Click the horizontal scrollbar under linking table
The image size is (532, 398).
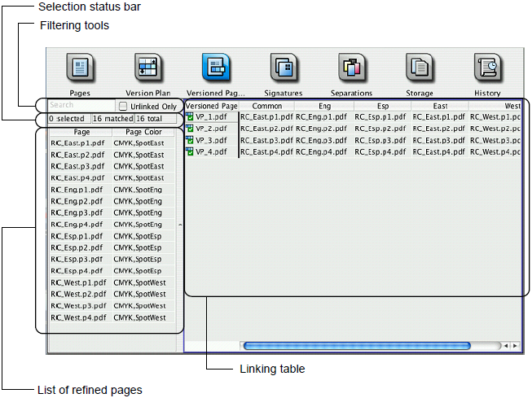(x=357, y=346)
